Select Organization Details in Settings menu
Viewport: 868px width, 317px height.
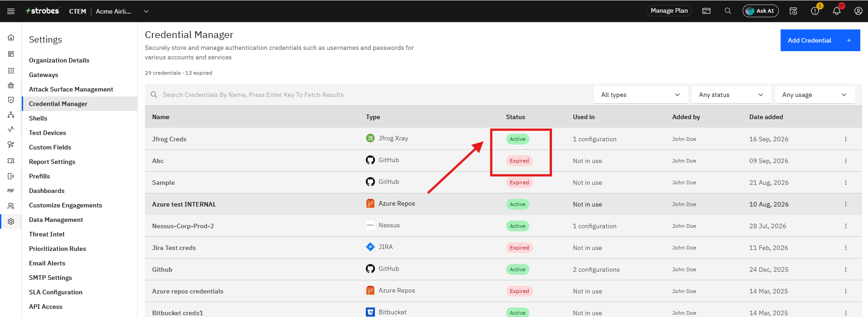(59, 60)
